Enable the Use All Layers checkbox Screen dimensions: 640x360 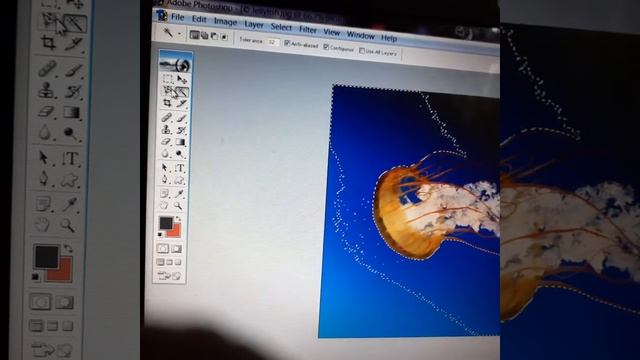point(362,51)
